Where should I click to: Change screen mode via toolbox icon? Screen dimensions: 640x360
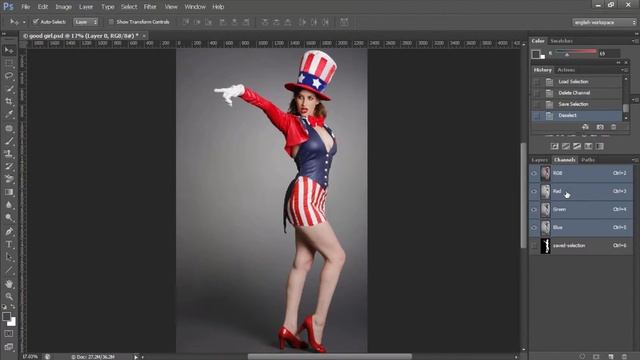pyautogui.click(x=9, y=347)
